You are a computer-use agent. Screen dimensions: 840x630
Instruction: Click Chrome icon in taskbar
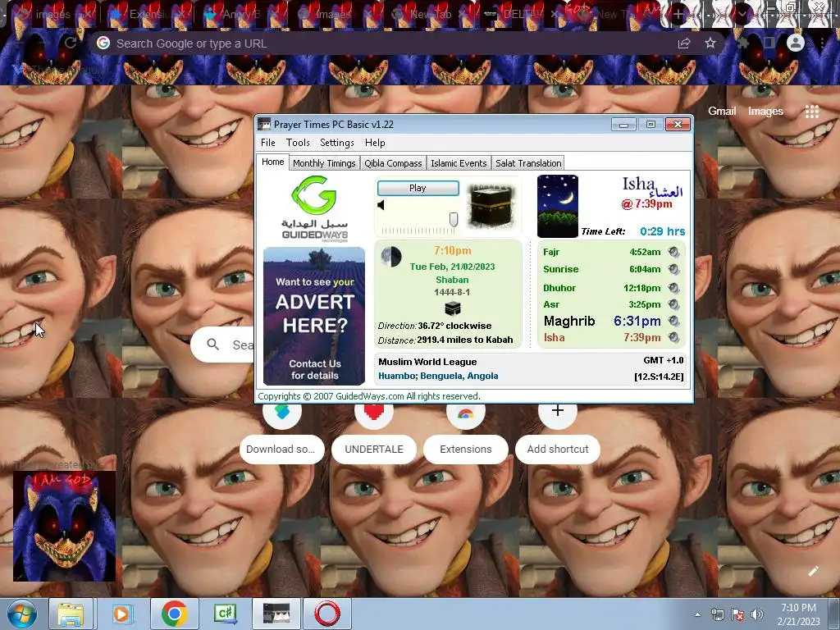(174, 614)
